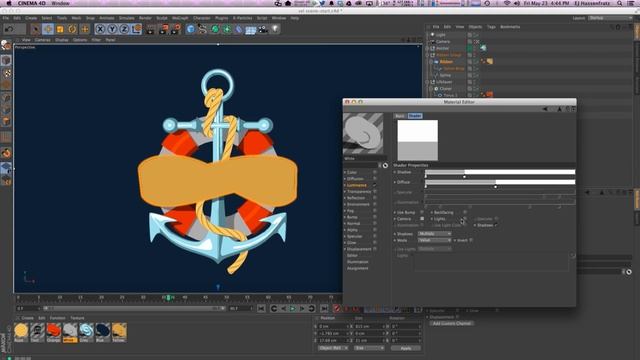Click the Apply button in the coordinates panel
Image resolution: width=640 pixels, height=360 pixels.
coord(406,348)
